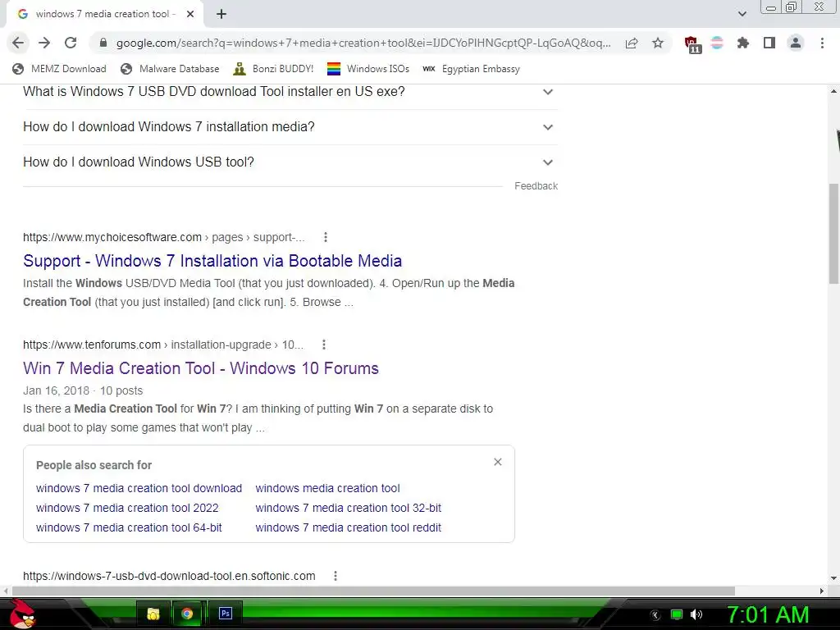Open the Windows ISOs bookmark
This screenshot has width=840, height=630.
tap(368, 69)
